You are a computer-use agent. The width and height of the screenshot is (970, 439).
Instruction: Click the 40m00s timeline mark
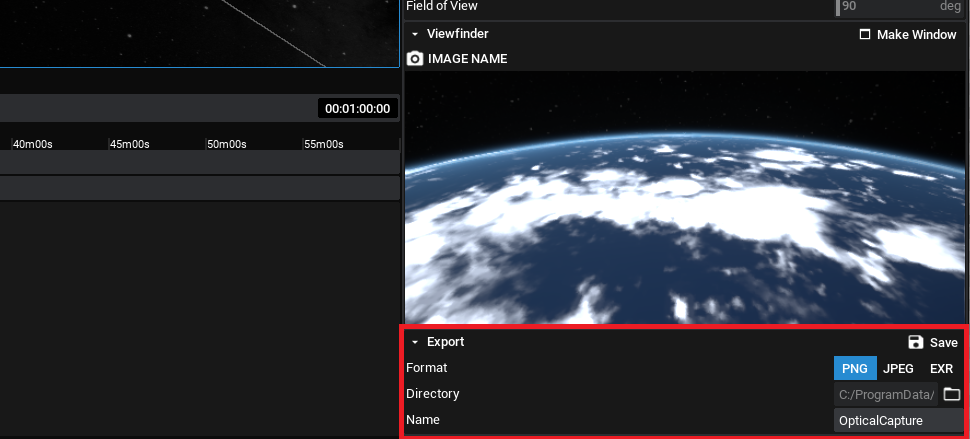coord(32,144)
